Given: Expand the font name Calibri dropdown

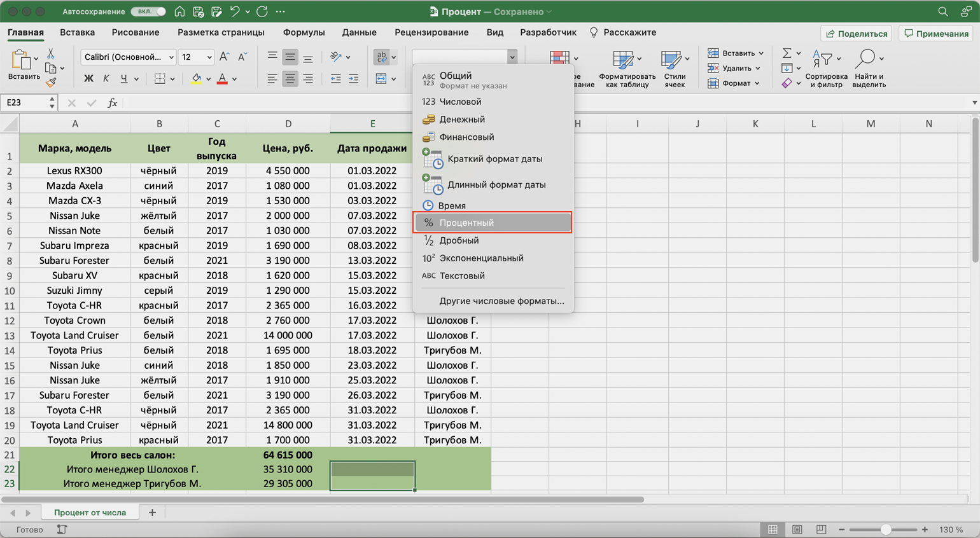Looking at the screenshot, I should coord(171,57).
